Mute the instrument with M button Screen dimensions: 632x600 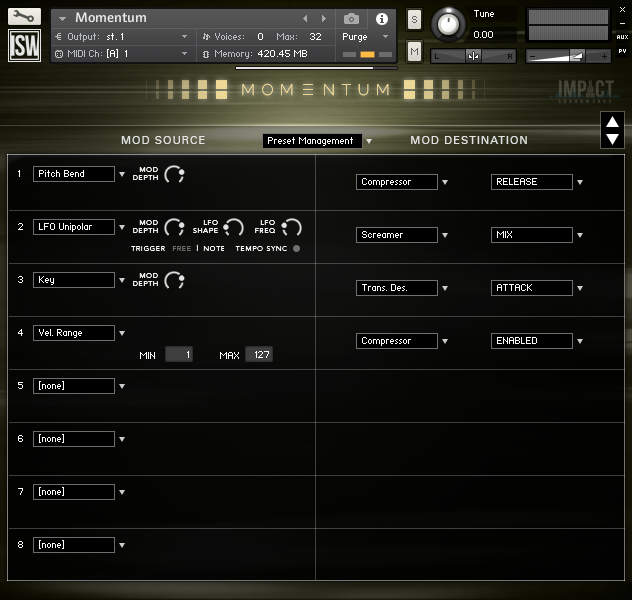[x=414, y=52]
